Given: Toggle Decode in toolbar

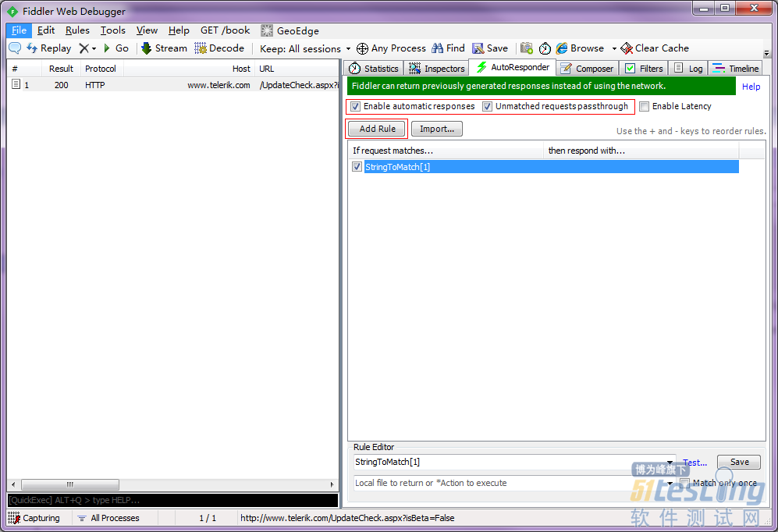Looking at the screenshot, I should tap(219, 48).
